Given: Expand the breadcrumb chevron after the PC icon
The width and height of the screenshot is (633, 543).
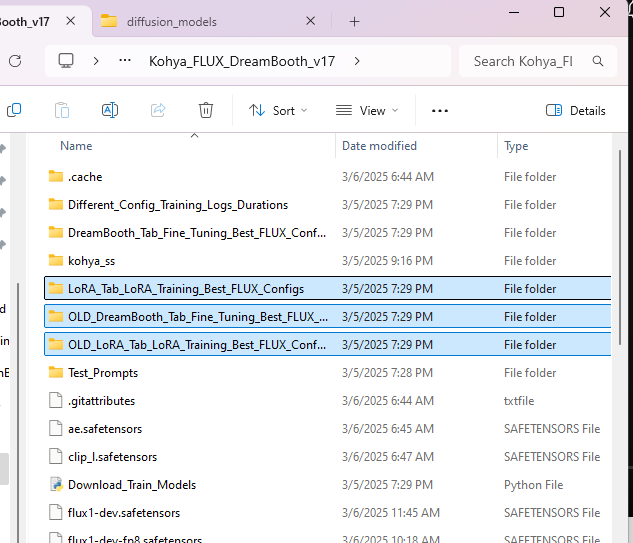Looking at the screenshot, I should tap(96, 61).
